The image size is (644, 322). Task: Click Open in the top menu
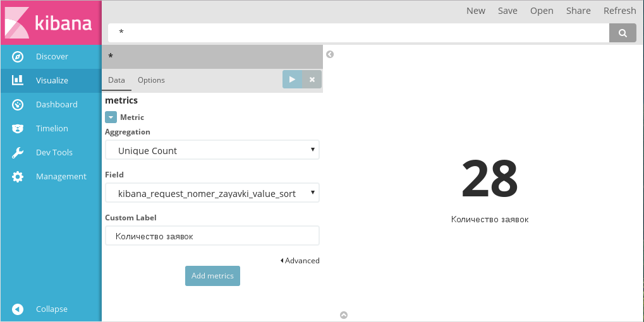(542, 11)
